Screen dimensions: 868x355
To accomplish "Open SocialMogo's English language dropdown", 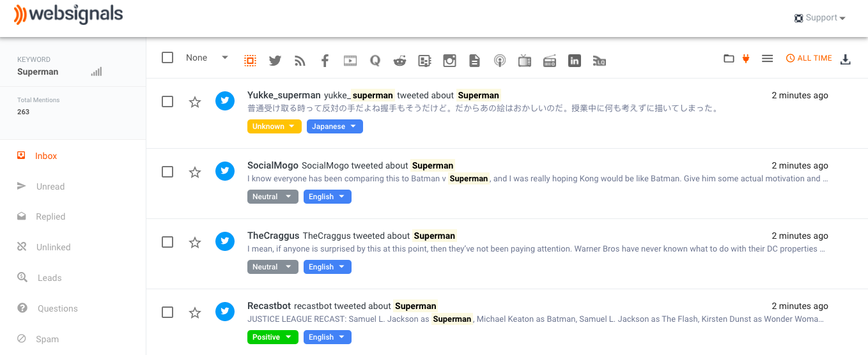I will (327, 197).
